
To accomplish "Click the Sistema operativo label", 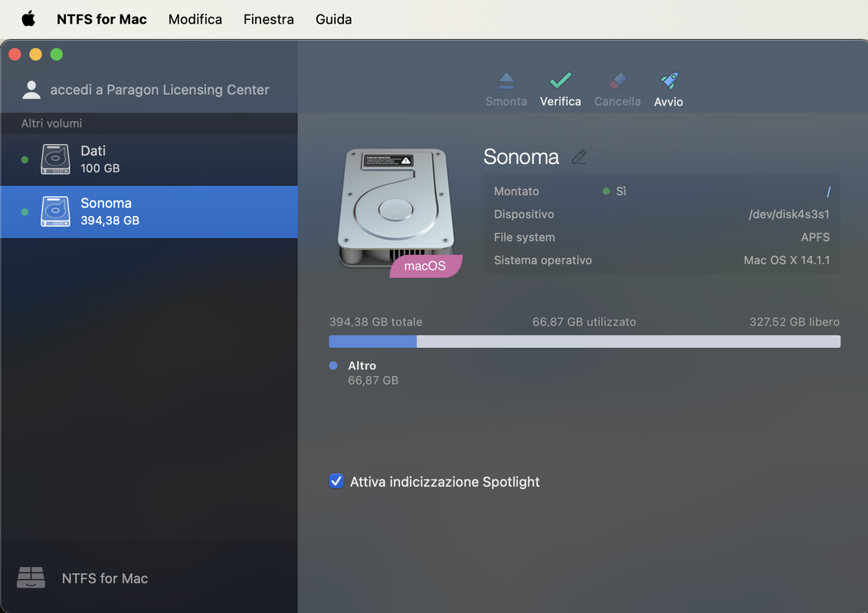I will (542, 261).
